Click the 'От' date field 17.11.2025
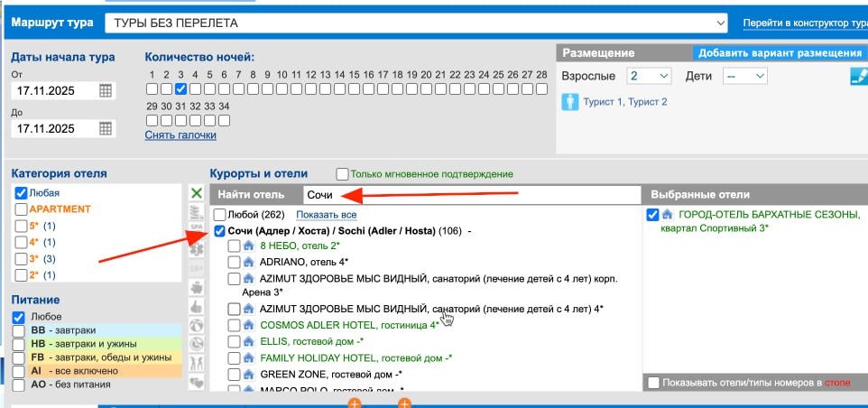 [x=54, y=91]
